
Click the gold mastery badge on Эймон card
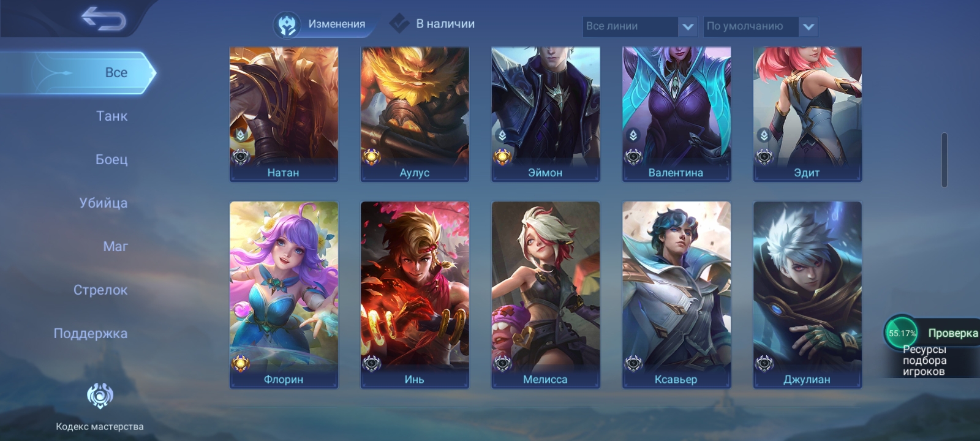click(502, 157)
